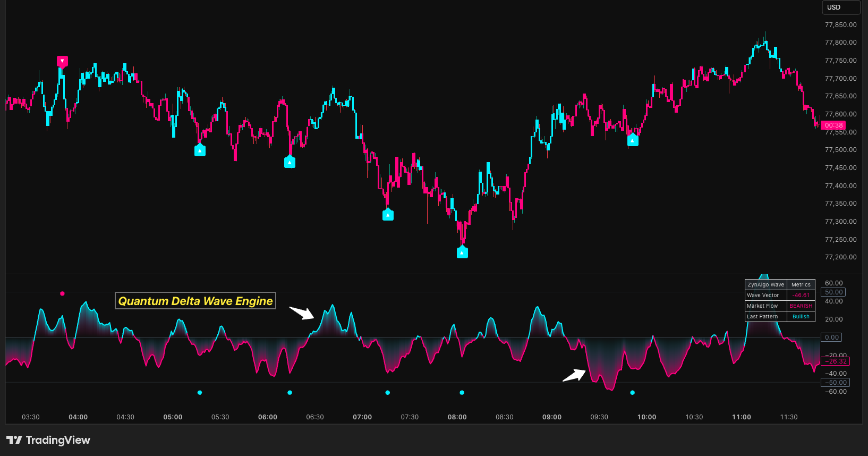Open the USD currency selector
The height and width of the screenshot is (456, 868).
(841, 7)
